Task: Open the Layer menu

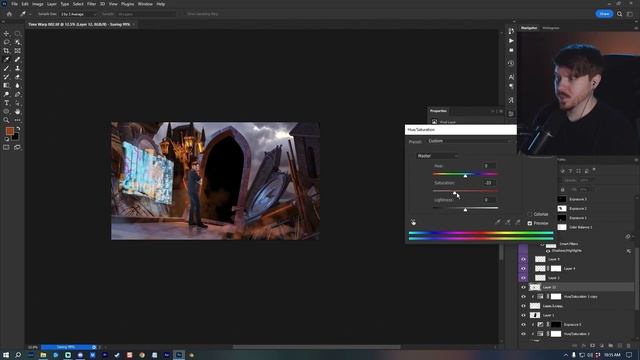Action: [52, 4]
